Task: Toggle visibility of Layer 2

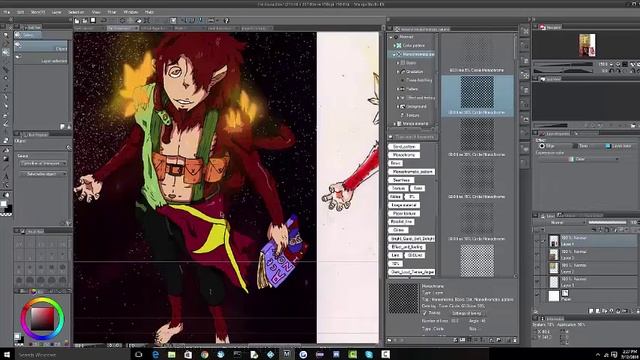Action: [538, 269]
